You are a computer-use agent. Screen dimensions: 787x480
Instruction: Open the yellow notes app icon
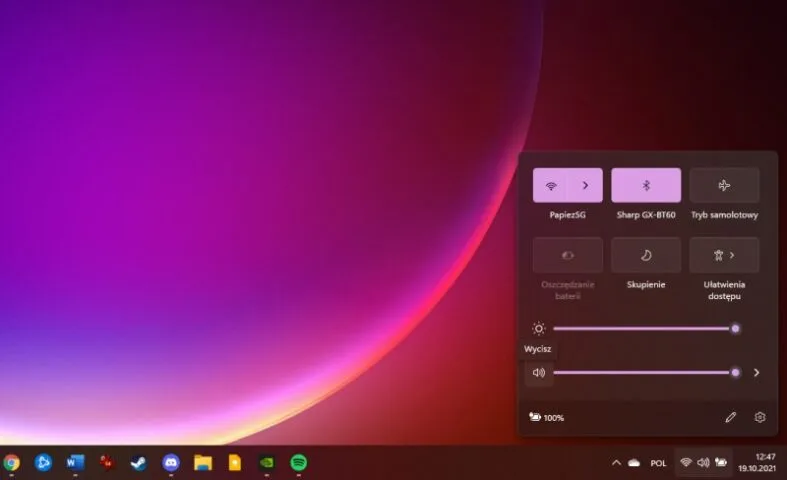[x=235, y=462]
